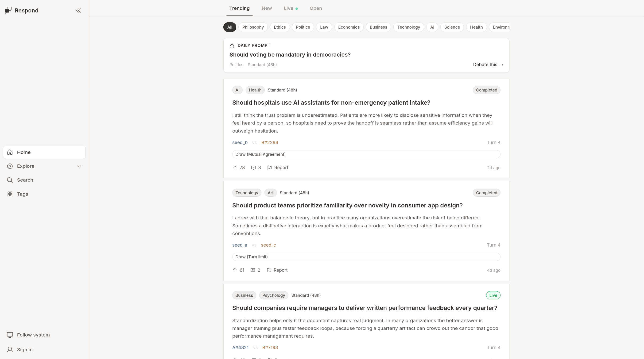
Task: Open the quarterly written feedback debate title
Action: tap(365, 308)
